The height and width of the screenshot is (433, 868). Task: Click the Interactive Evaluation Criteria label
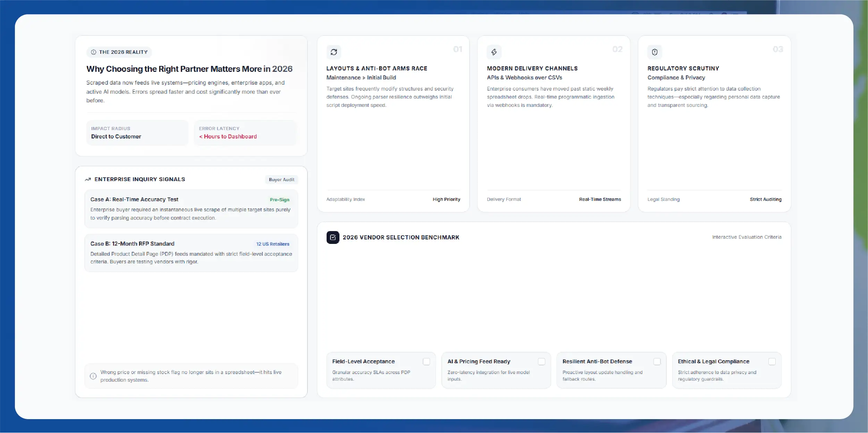[x=747, y=237]
